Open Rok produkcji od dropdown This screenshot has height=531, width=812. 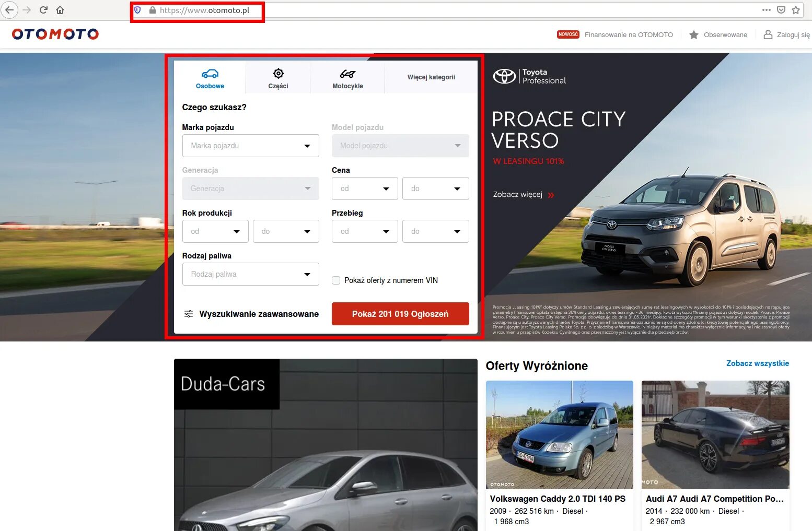(x=215, y=231)
